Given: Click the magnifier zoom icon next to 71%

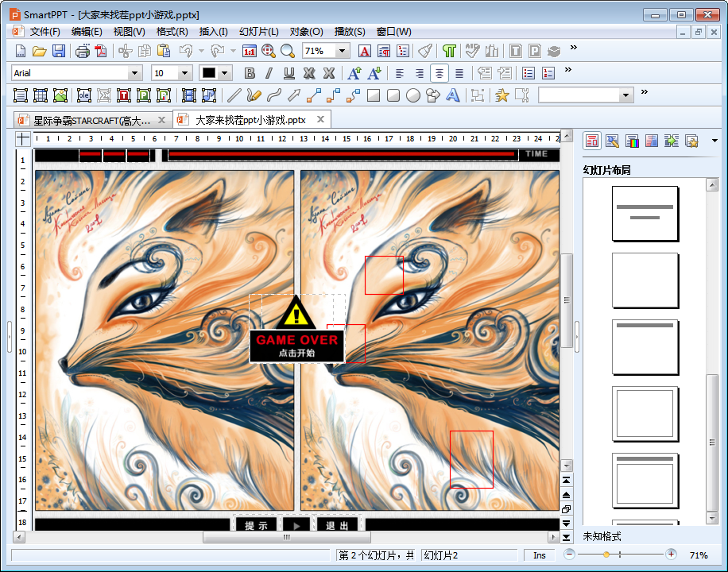Looking at the screenshot, I should pos(288,51).
